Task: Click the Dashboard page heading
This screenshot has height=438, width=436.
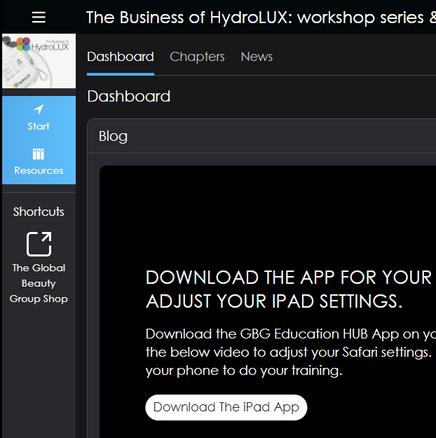Action: pos(129,97)
